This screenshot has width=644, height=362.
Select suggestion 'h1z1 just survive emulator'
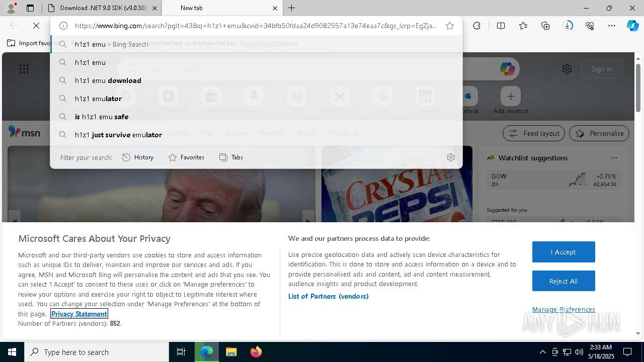point(256,135)
